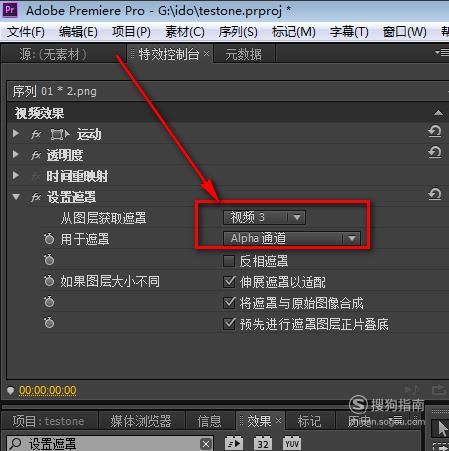Image resolution: width=449 pixels, height=451 pixels.
Task: Close the 特效控制台 tab
Action: (x=206, y=53)
